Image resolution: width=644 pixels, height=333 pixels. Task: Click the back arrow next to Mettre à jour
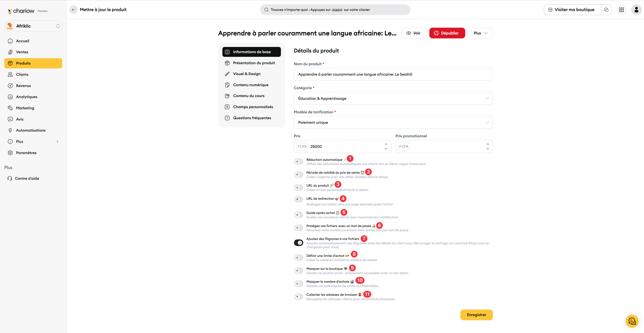coord(73,10)
